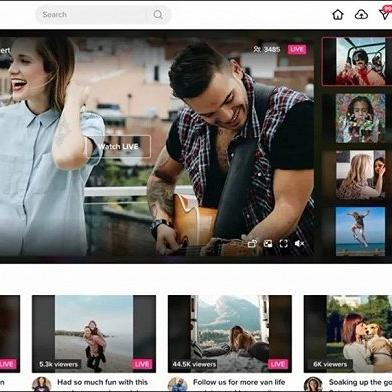Screen dimensions: 392x392
Task: Open avatar beside 'Soaking up the' title
Action: (313, 384)
